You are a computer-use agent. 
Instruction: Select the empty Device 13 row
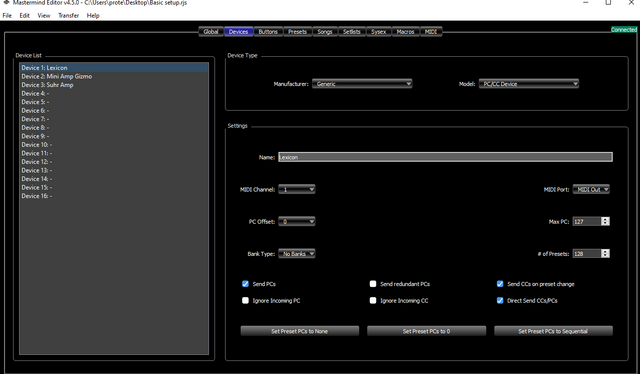click(114, 171)
